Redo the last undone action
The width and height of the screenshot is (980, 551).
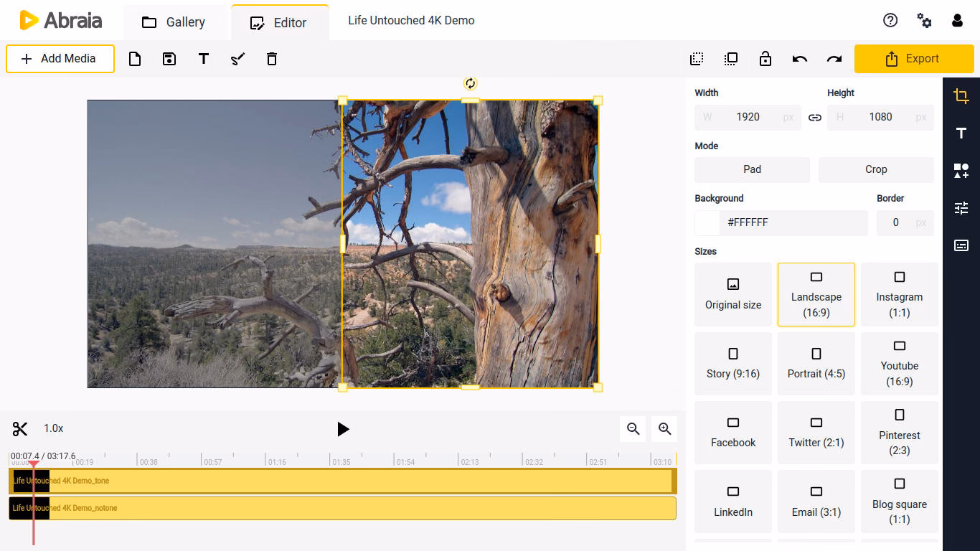point(834,59)
